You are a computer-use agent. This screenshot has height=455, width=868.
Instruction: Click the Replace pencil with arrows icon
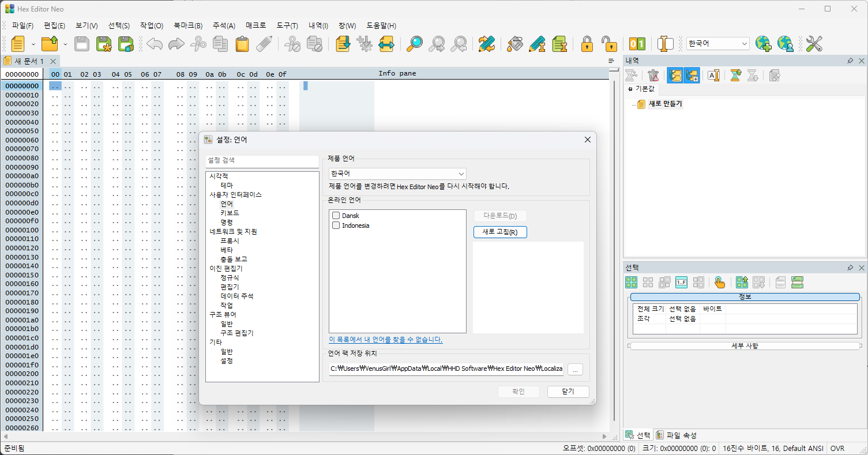point(487,44)
